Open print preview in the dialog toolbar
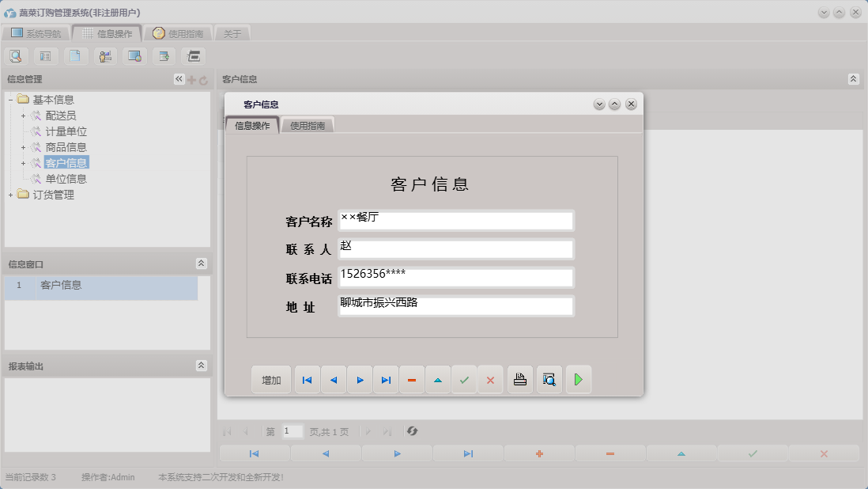This screenshot has height=489, width=868. coord(549,379)
